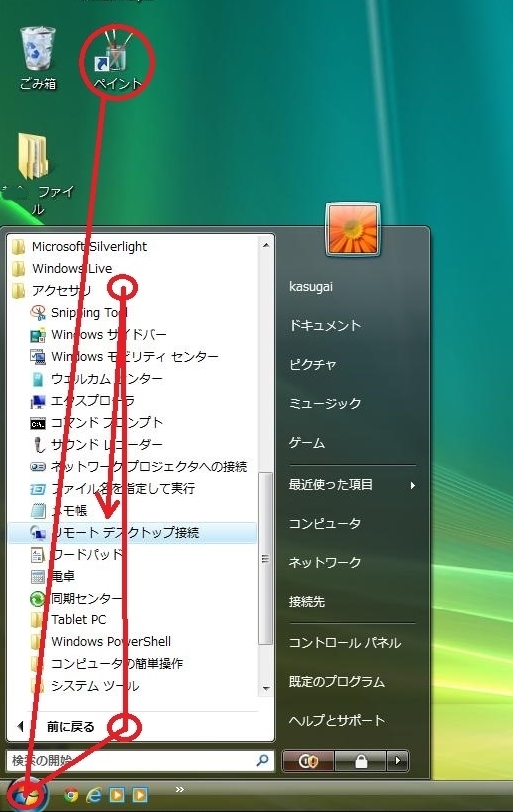Click the 電卓 calculator icon

tap(38, 576)
